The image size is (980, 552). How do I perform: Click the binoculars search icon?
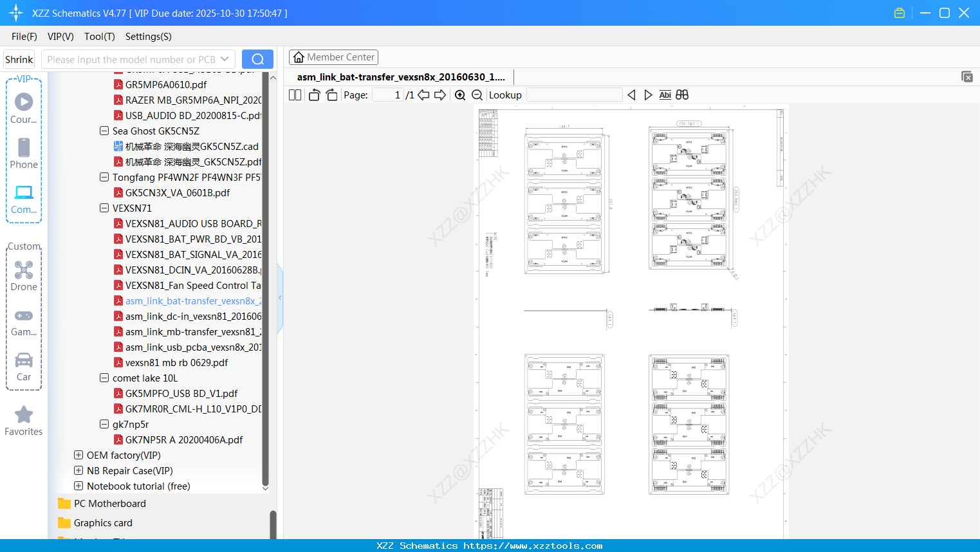click(x=682, y=95)
